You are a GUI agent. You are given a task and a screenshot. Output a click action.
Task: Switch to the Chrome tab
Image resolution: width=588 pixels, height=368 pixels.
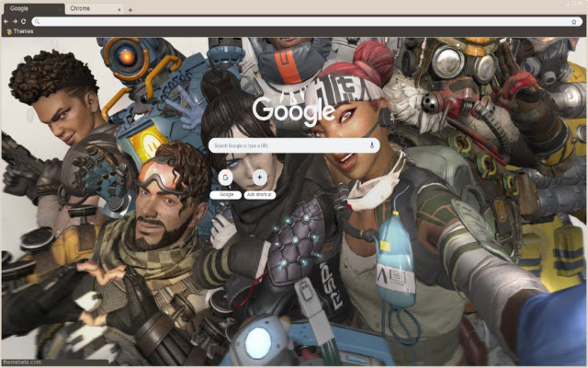pyautogui.click(x=95, y=8)
